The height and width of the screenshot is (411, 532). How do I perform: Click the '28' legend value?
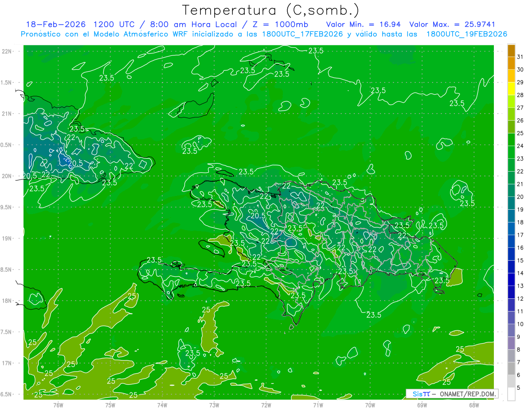click(x=520, y=95)
